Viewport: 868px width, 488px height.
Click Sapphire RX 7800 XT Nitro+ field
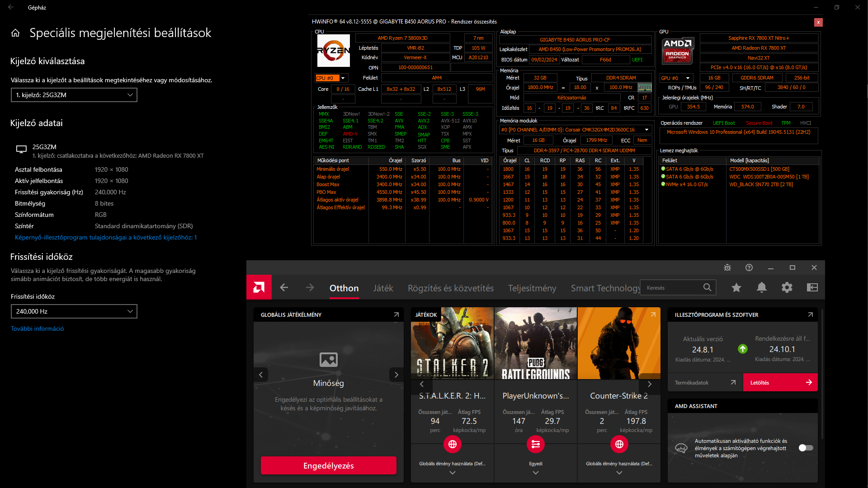(x=759, y=38)
